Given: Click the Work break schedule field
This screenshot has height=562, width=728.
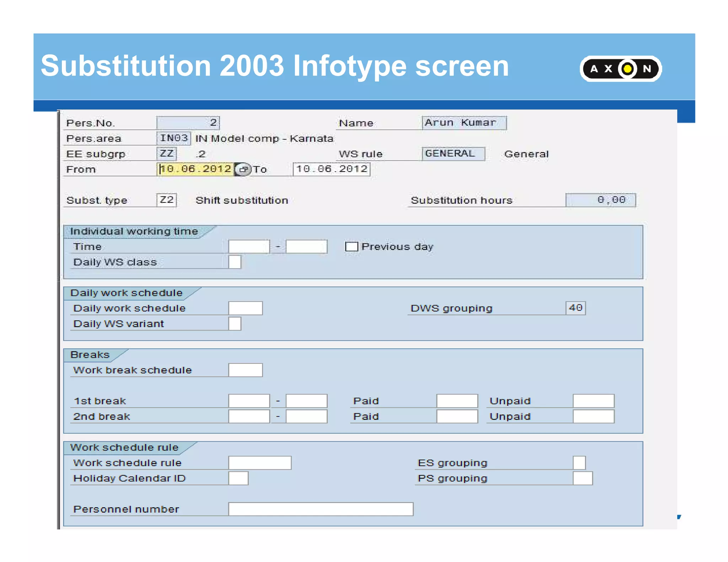Looking at the screenshot, I should click(x=246, y=370).
